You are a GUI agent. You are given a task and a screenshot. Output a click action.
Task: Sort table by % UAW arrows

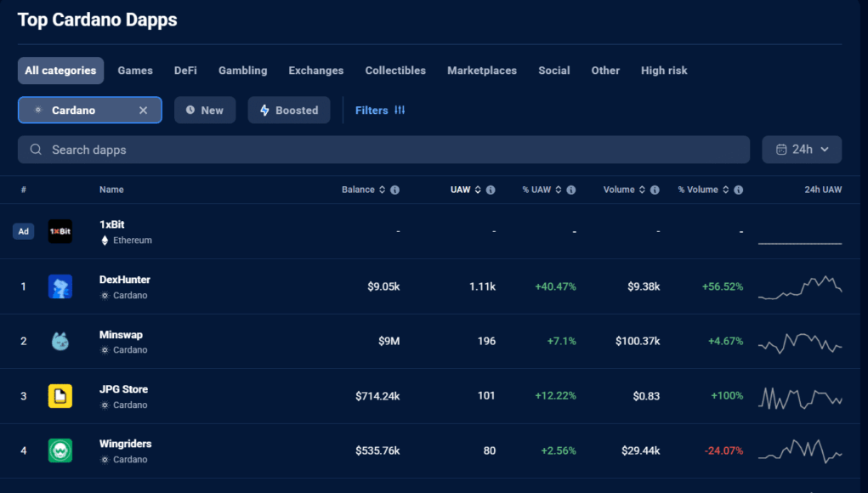[559, 190]
